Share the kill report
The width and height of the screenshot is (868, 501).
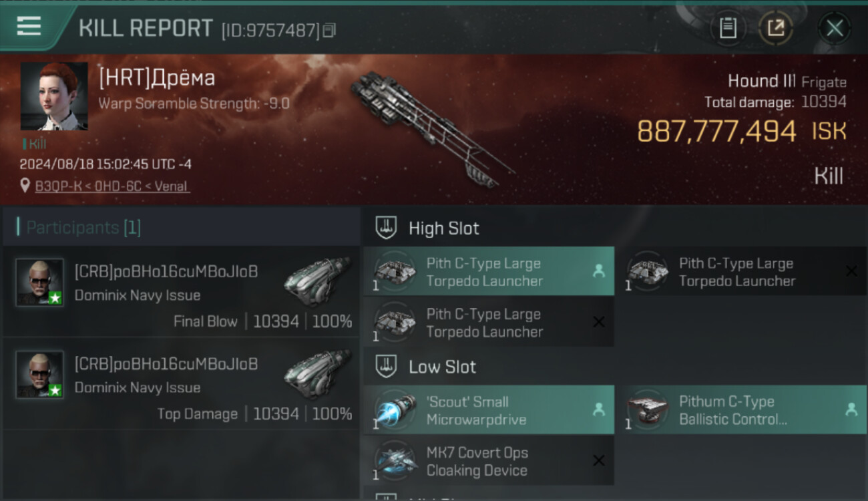point(775,28)
